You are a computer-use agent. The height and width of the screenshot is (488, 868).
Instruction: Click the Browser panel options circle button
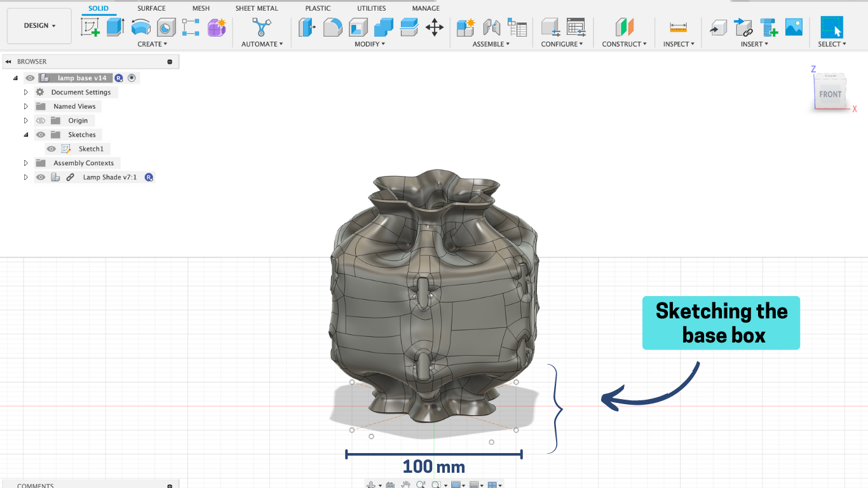170,62
